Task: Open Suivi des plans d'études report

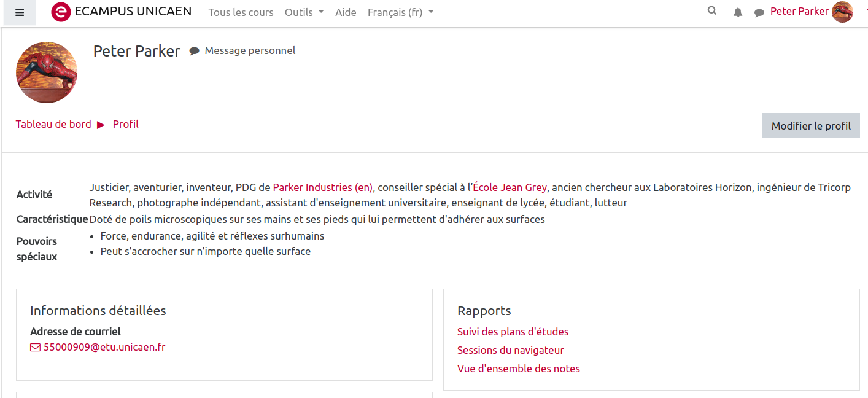Action: pos(513,332)
